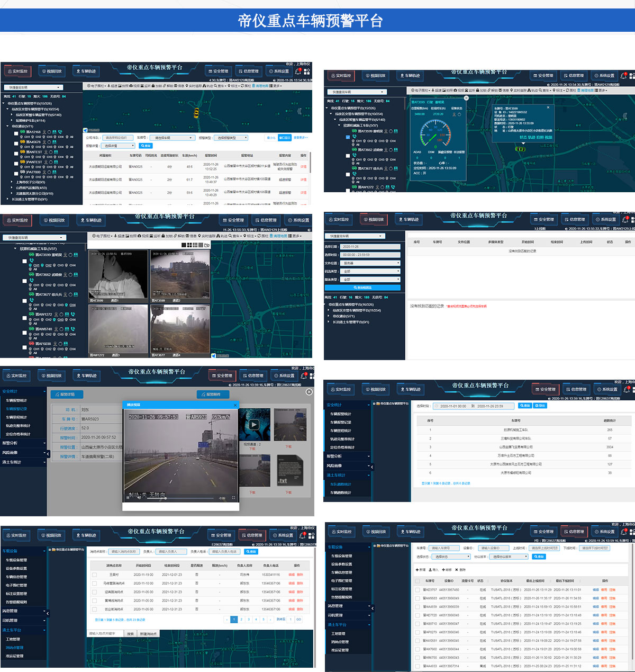The image size is (635, 672).
Task: Choose the four-pane layout icon above the video grid
Action: (189, 245)
